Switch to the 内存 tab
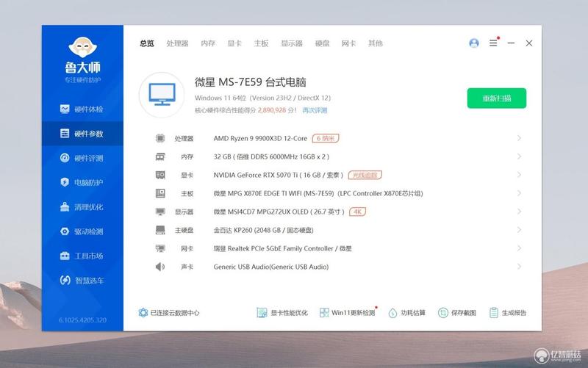Image resolution: width=588 pixels, height=368 pixels. pos(208,43)
